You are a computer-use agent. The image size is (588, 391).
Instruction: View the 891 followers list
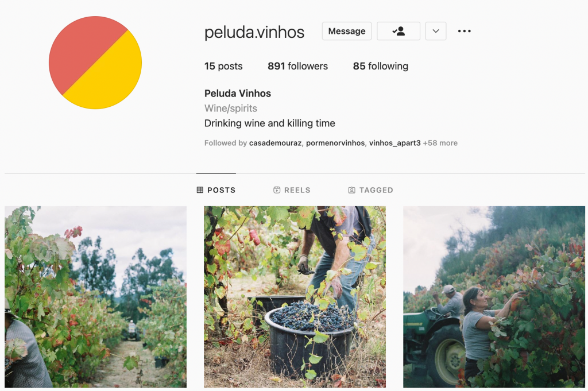(298, 66)
